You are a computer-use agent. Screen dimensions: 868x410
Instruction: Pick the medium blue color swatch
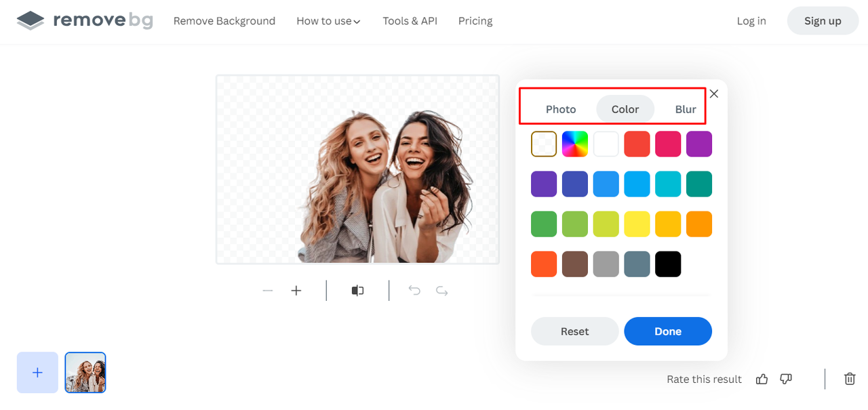[x=606, y=184]
